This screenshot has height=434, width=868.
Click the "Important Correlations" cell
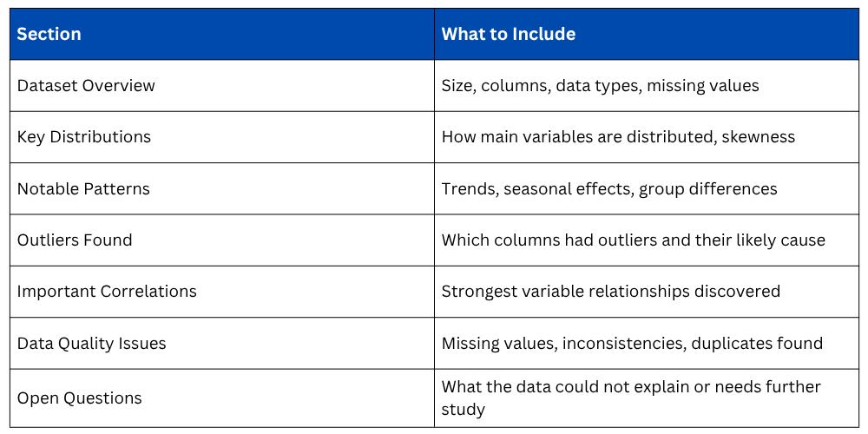tap(107, 292)
